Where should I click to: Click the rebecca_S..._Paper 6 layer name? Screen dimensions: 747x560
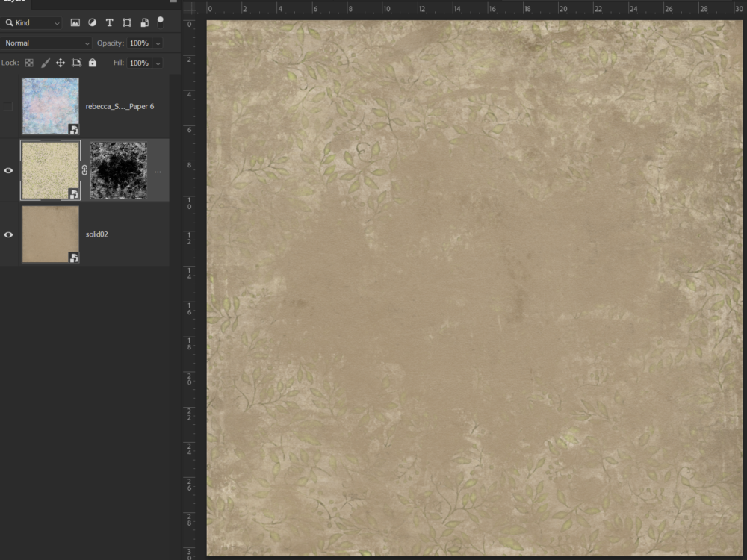point(120,106)
